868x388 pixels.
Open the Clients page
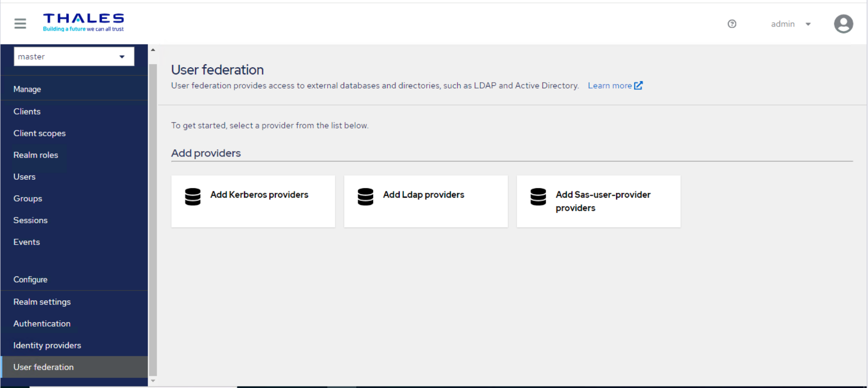(x=74, y=112)
